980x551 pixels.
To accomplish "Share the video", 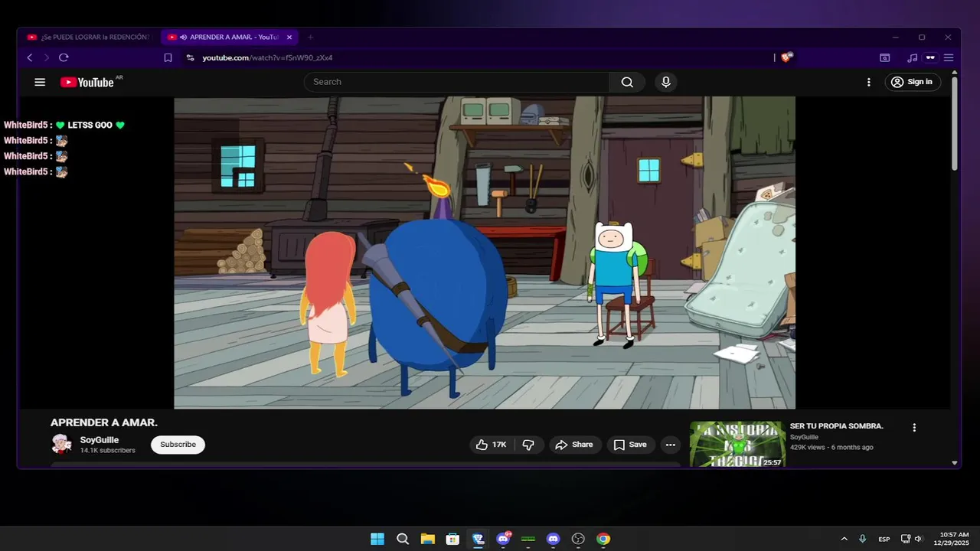I will point(574,445).
